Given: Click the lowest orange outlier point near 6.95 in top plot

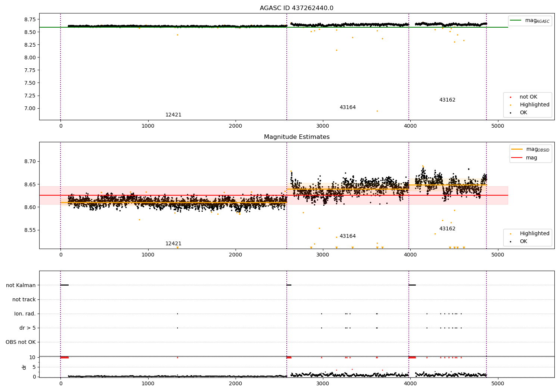Looking at the screenshot, I should point(377,111).
